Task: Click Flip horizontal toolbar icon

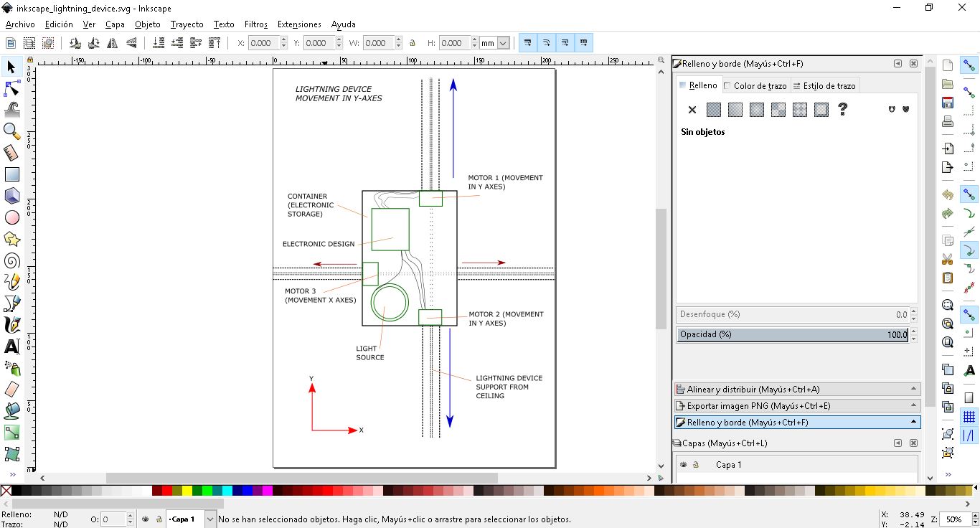Action: click(112, 43)
